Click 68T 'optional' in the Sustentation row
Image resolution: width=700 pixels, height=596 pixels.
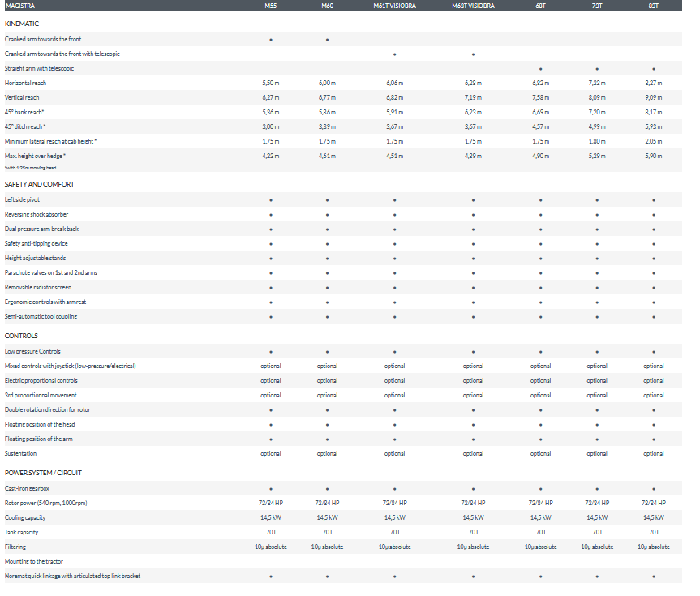click(x=540, y=453)
